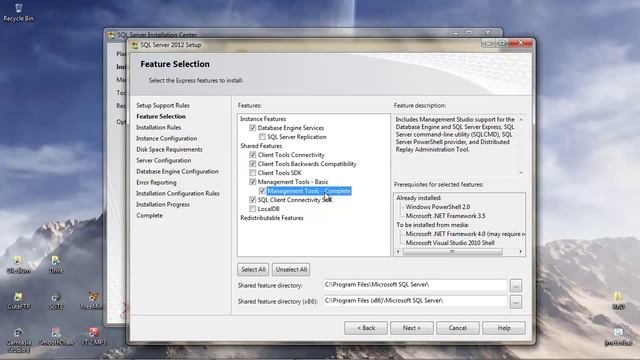The height and width of the screenshot is (360, 640).
Task: Select the Server Configuration step
Action: tap(164, 160)
